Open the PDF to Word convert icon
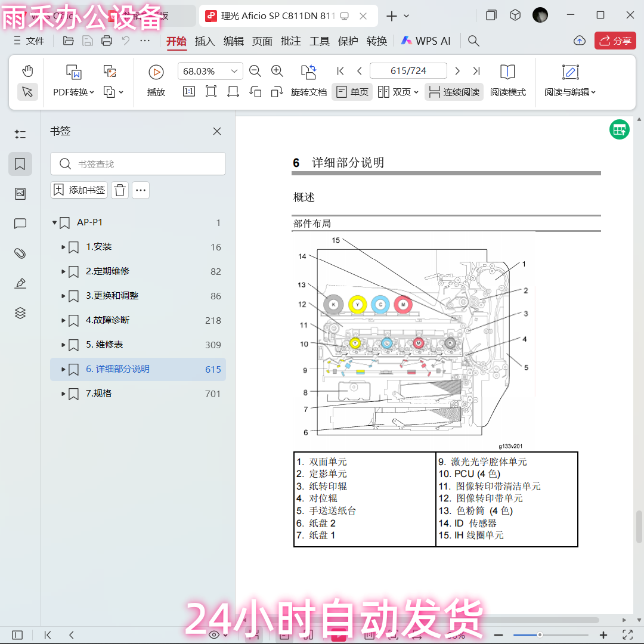Viewport: 644px width, 644px height. (74, 72)
